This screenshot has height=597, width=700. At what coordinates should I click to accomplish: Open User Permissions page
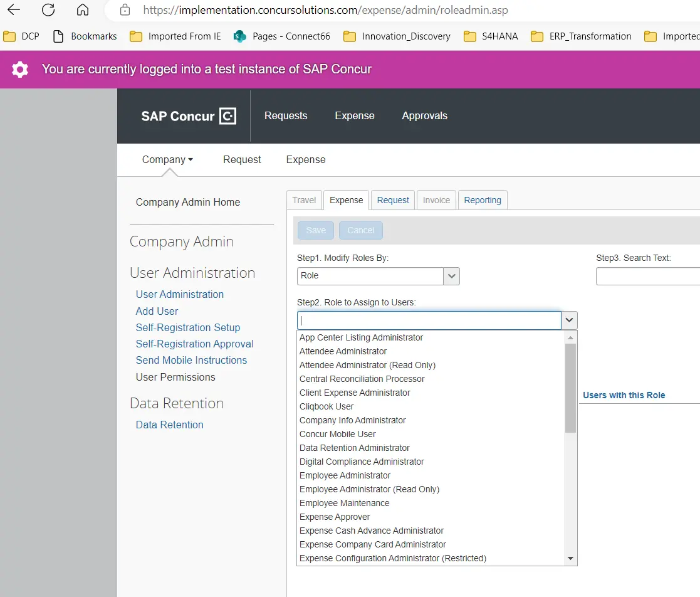175,377
